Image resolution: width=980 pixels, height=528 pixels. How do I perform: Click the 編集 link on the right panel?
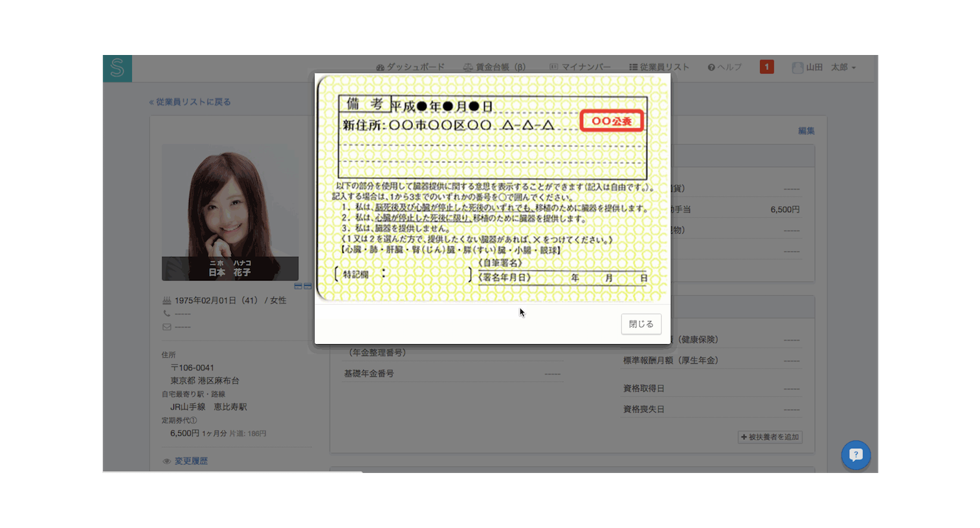point(807,130)
